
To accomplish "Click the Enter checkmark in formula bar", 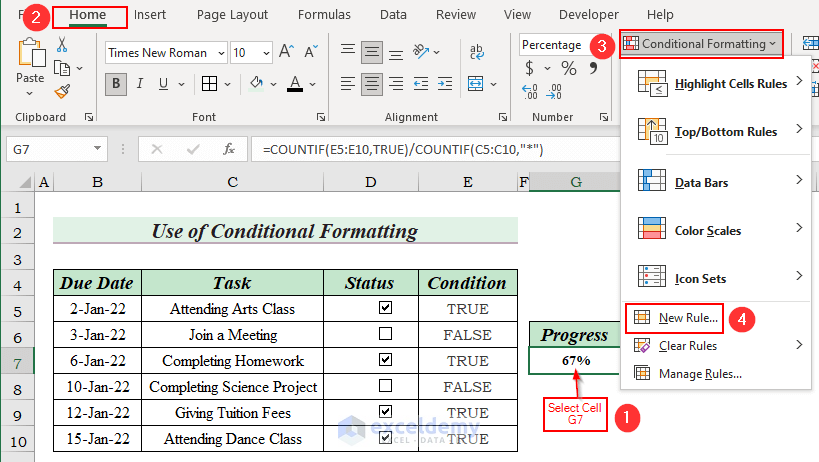I will 193,149.
